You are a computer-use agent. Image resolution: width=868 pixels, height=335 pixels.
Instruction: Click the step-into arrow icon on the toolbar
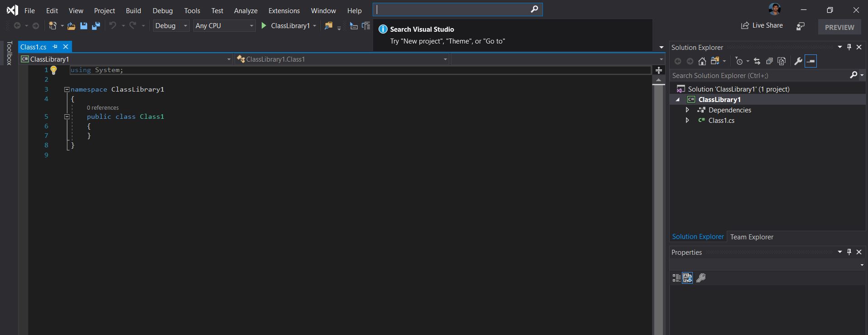point(354,26)
